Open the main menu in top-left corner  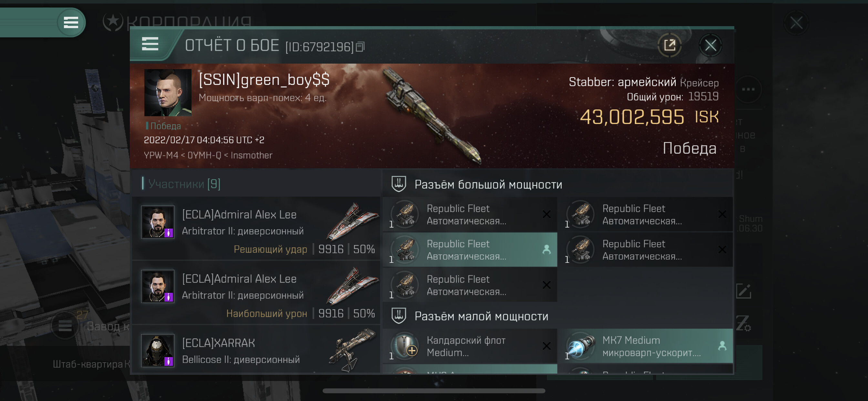71,23
